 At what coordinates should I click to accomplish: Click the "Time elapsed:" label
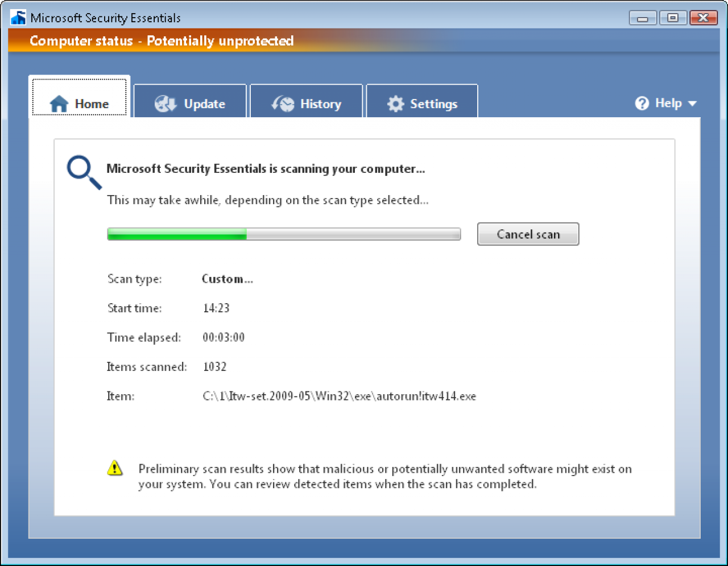pos(144,337)
